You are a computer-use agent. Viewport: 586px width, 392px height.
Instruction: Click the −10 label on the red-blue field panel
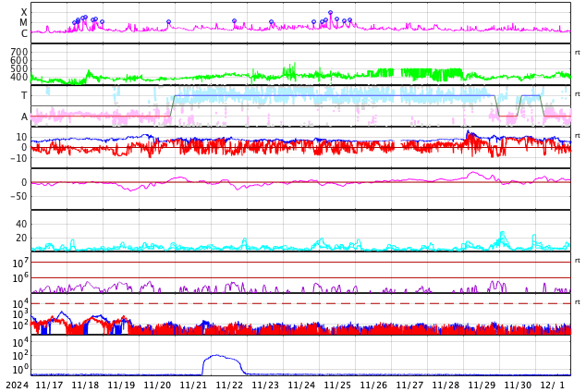(19, 158)
